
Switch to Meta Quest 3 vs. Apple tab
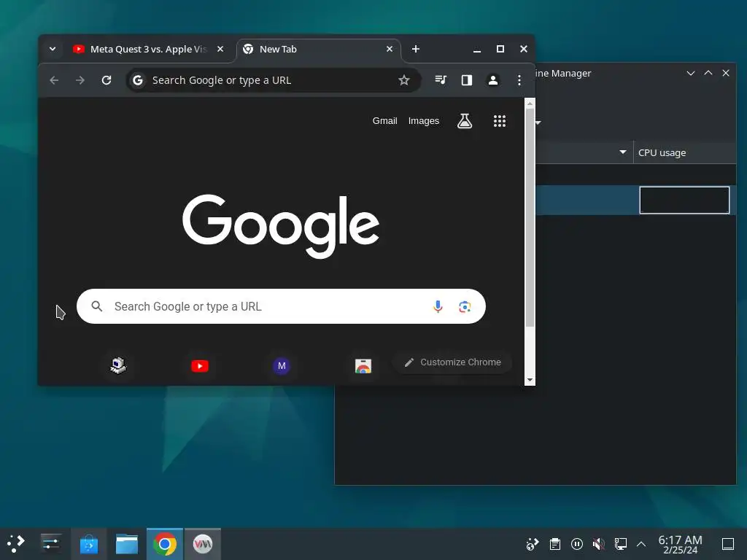point(148,49)
